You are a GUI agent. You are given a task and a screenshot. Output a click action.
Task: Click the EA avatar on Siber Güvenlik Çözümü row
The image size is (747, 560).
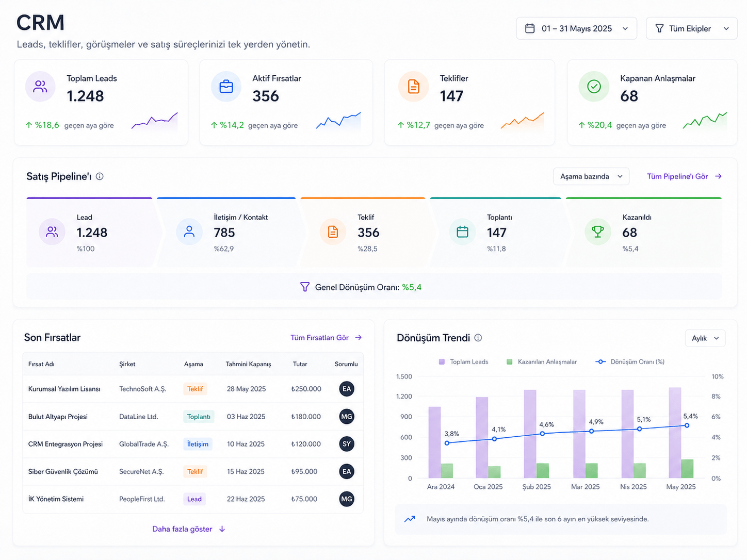[347, 471]
